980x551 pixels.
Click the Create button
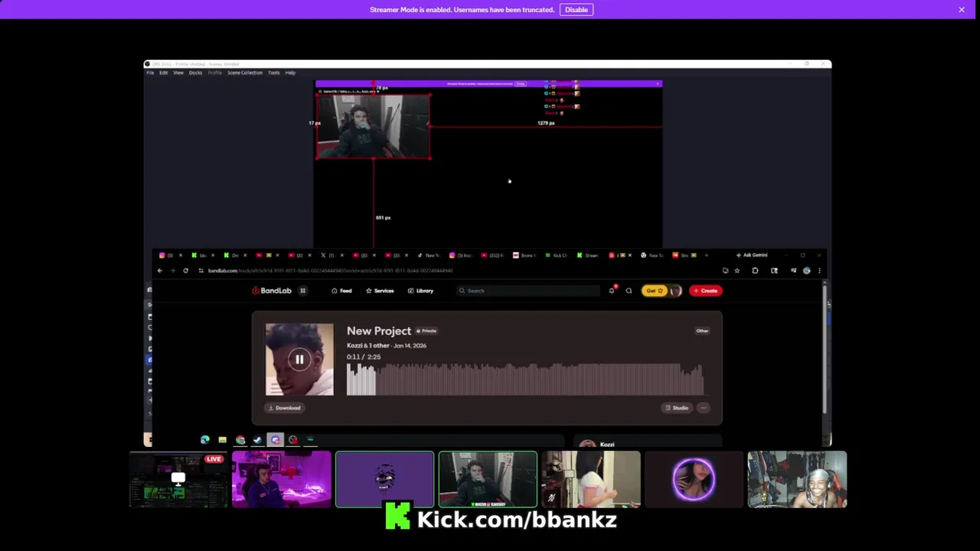[705, 291]
